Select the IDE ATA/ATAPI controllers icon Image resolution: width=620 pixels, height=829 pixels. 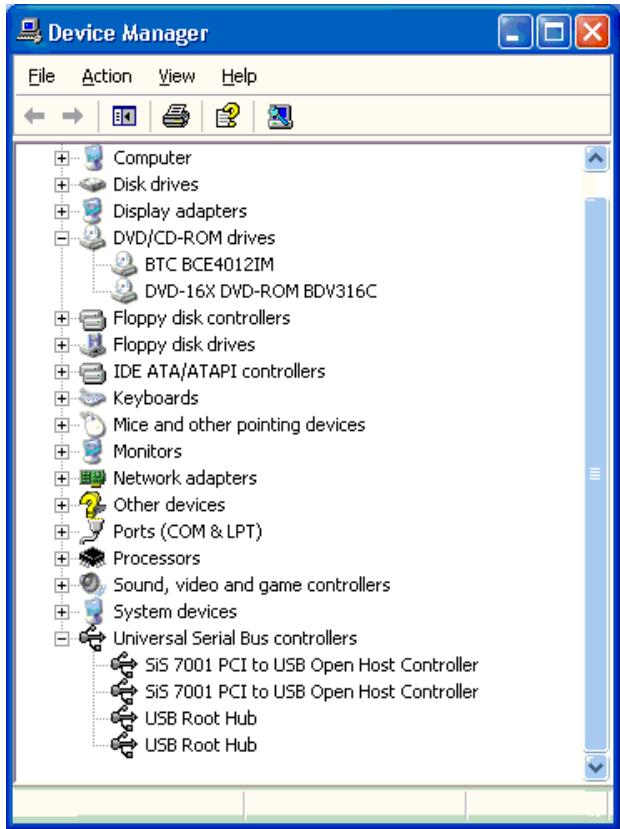click(x=93, y=372)
